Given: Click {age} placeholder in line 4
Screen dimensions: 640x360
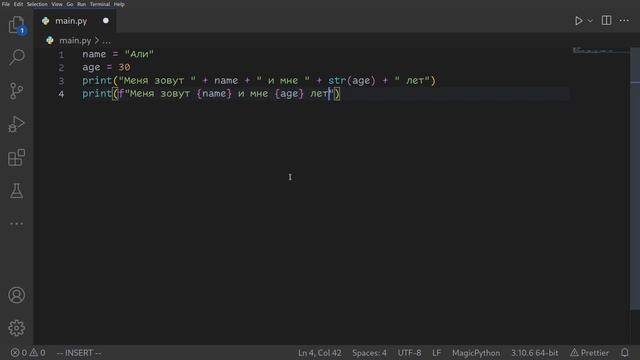Looking at the screenshot, I should (289, 94).
